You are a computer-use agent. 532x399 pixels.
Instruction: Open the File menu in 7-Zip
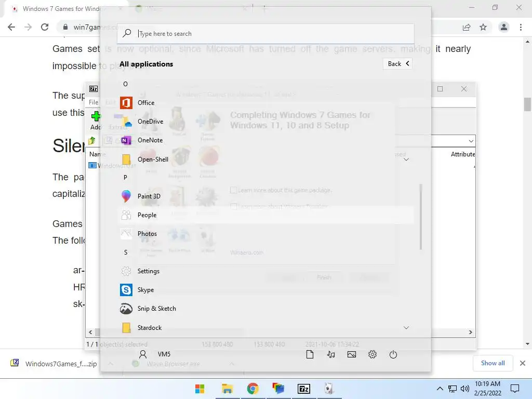[x=94, y=102]
